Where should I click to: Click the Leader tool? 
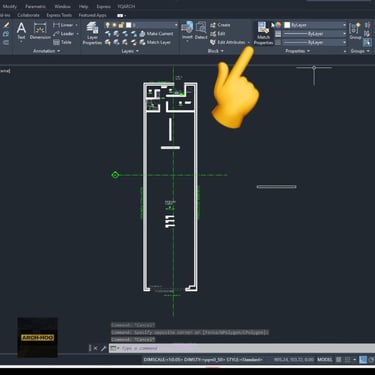63,34
